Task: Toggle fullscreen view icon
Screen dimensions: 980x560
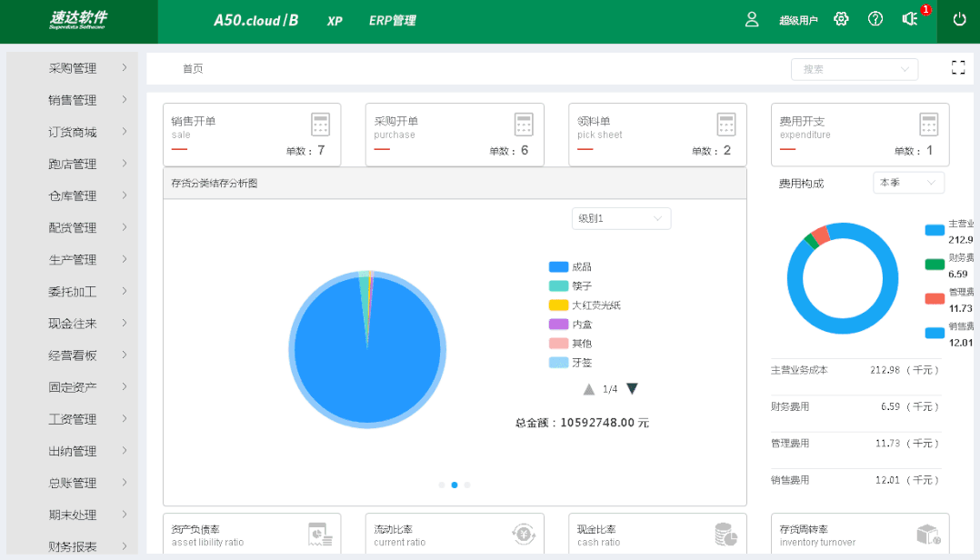Action: click(957, 67)
